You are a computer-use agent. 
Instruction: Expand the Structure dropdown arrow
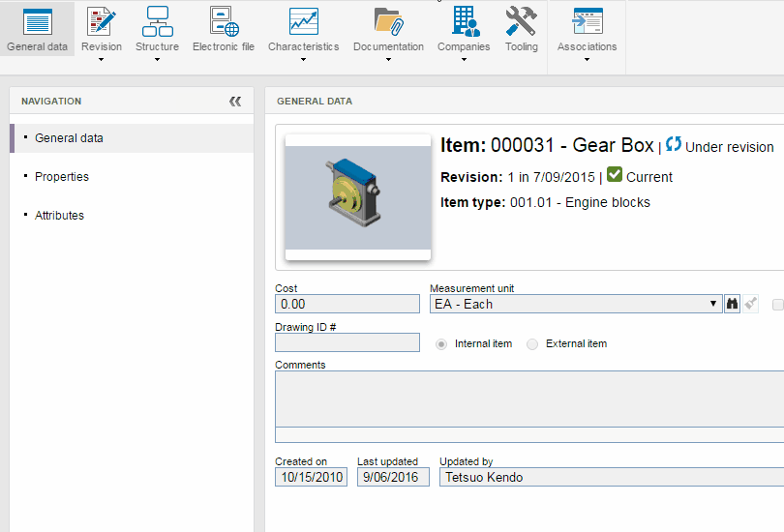click(x=157, y=59)
